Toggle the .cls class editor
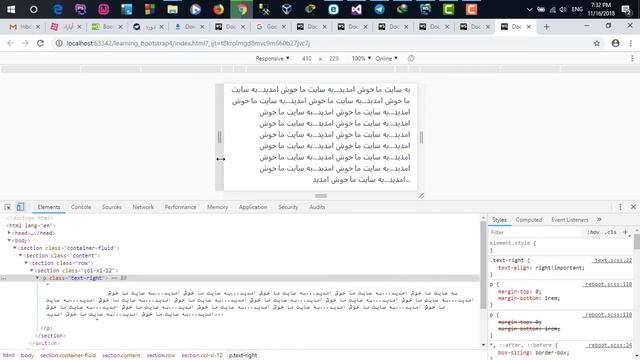Screen dimensions: 640x360 click(611, 232)
